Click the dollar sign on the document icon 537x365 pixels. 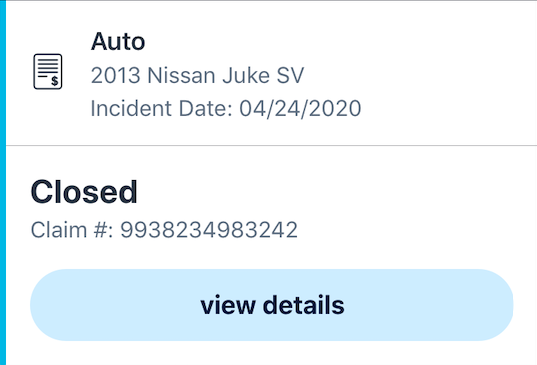click(54, 81)
